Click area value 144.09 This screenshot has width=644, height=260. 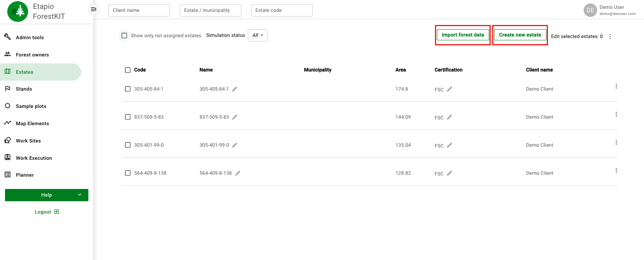pos(403,117)
